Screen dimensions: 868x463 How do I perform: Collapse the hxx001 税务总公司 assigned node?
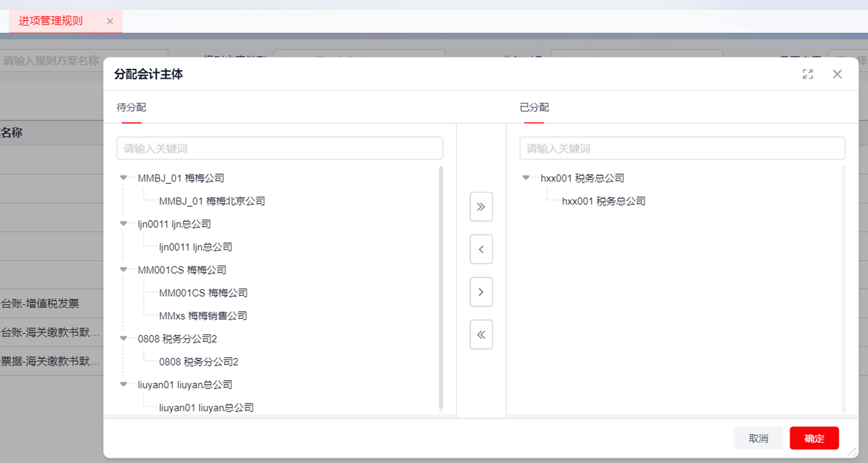coord(526,178)
